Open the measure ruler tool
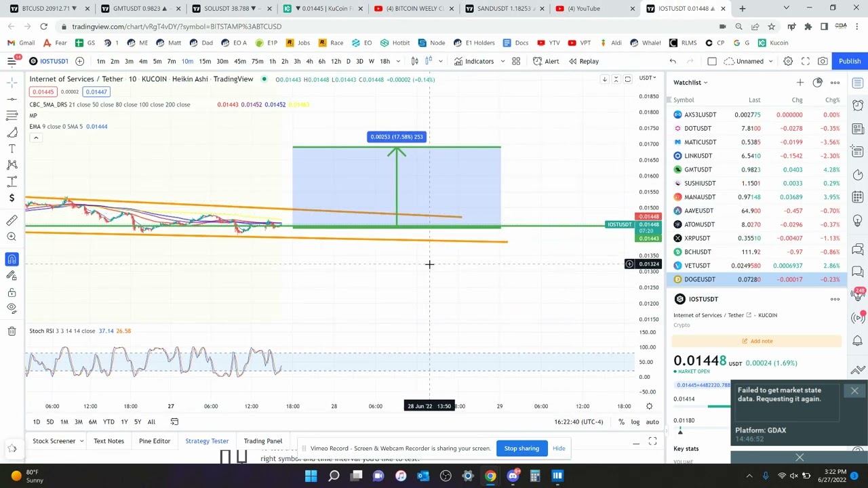 [12, 220]
